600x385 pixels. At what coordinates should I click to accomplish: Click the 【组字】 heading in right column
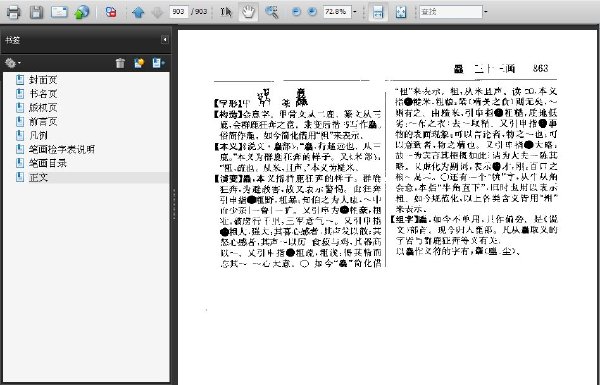[x=404, y=220]
